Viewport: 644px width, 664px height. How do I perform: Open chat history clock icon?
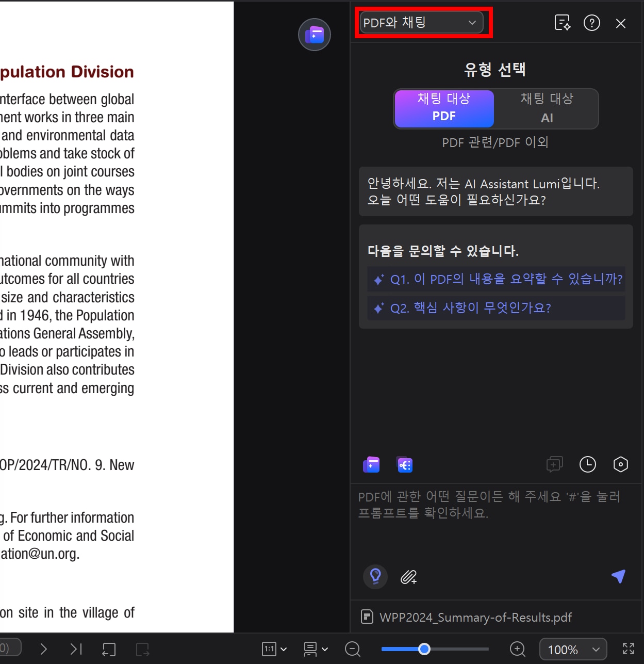click(x=588, y=464)
